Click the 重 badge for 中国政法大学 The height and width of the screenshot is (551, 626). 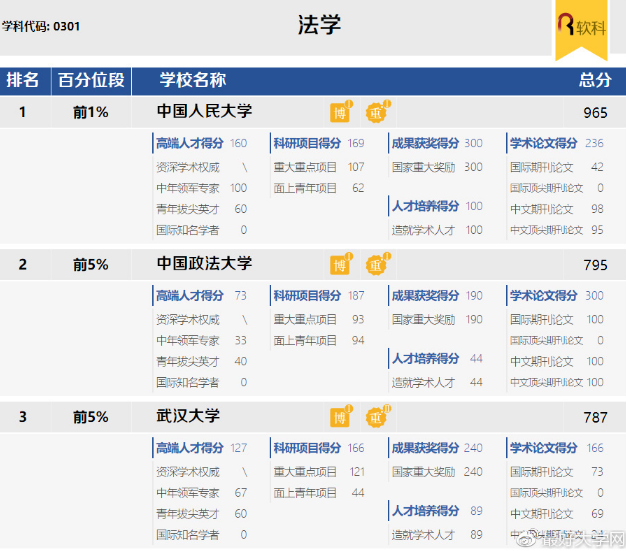coord(377,265)
